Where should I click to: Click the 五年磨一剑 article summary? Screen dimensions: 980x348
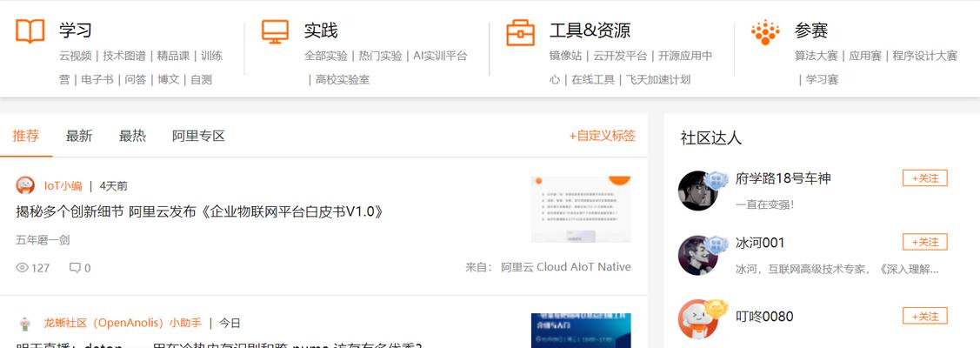[x=43, y=240]
